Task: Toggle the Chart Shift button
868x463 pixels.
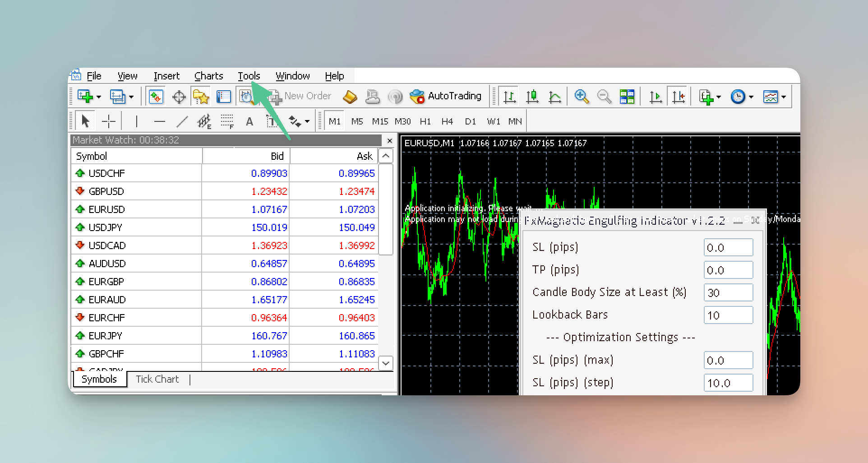Action: point(679,97)
